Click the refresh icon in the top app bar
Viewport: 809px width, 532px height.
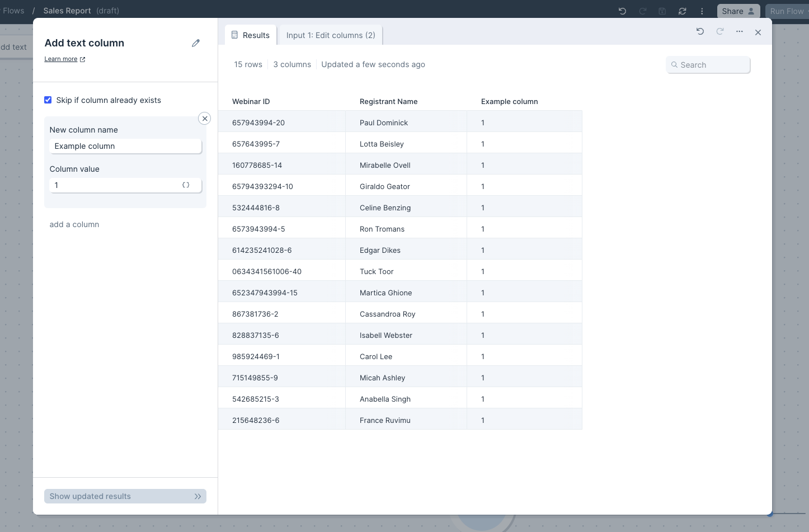tap(683, 11)
